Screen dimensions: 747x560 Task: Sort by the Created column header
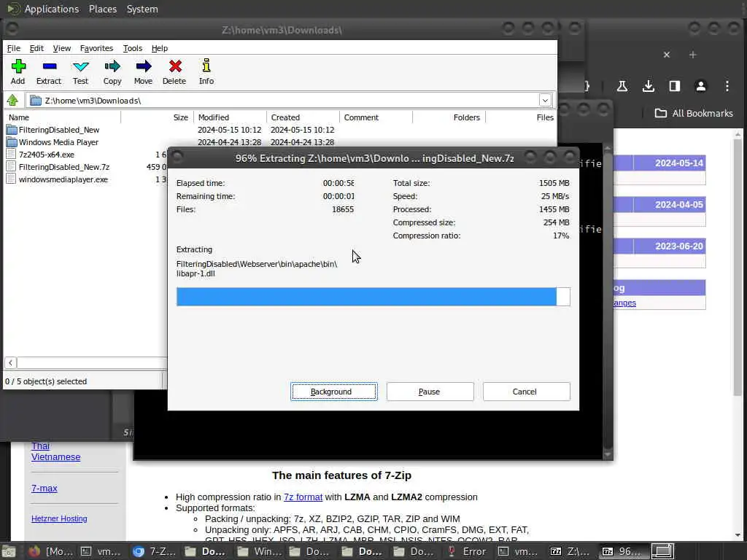click(x=303, y=117)
